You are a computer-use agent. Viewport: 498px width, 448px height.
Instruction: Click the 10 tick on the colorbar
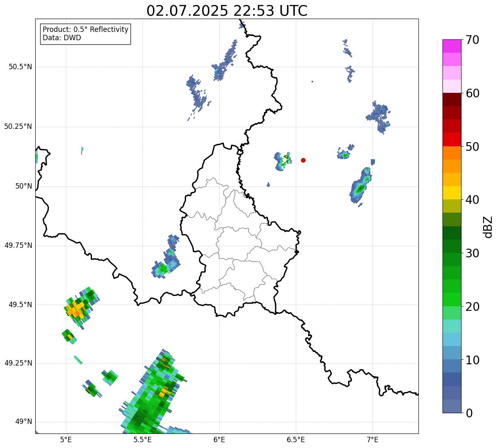coord(472,360)
